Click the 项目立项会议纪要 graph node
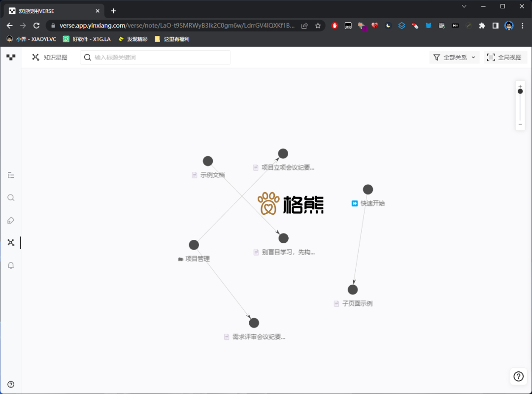This screenshot has height=394, width=532. pyautogui.click(x=283, y=153)
